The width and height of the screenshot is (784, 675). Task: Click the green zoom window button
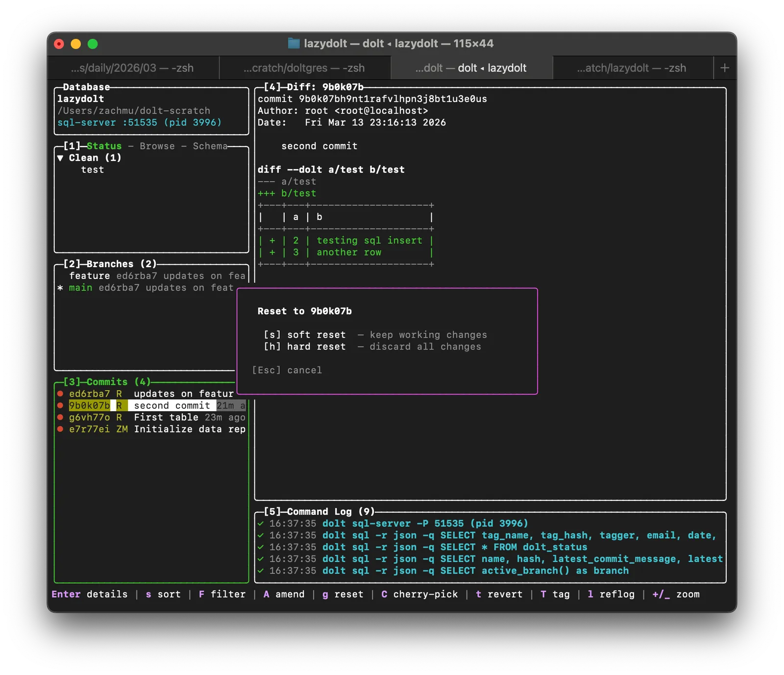(x=93, y=44)
